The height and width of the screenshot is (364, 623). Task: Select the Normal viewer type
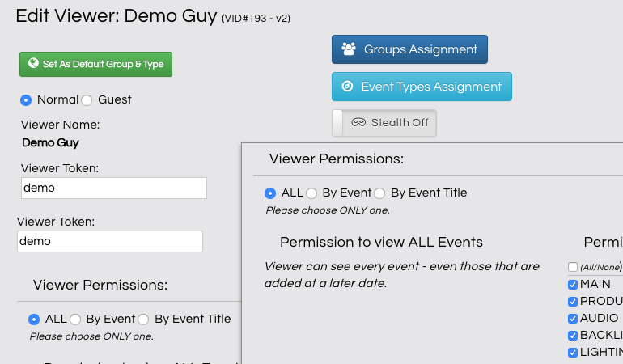coord(26,99)
